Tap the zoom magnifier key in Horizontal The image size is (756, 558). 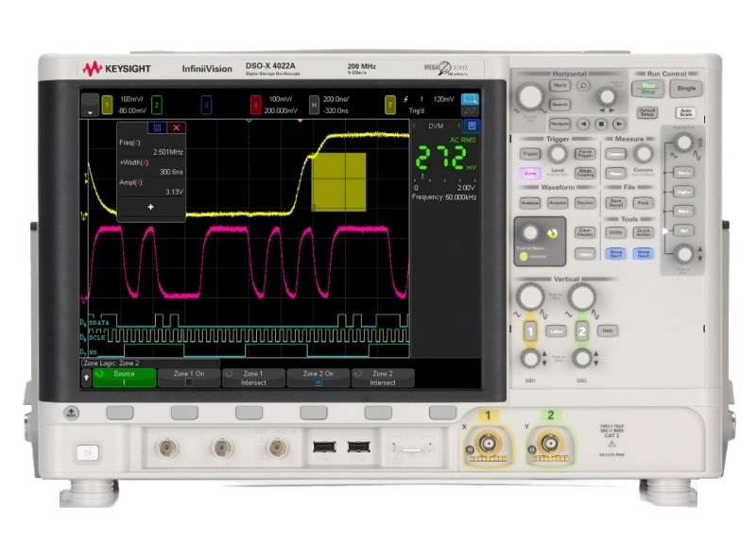tap(584, 86)
